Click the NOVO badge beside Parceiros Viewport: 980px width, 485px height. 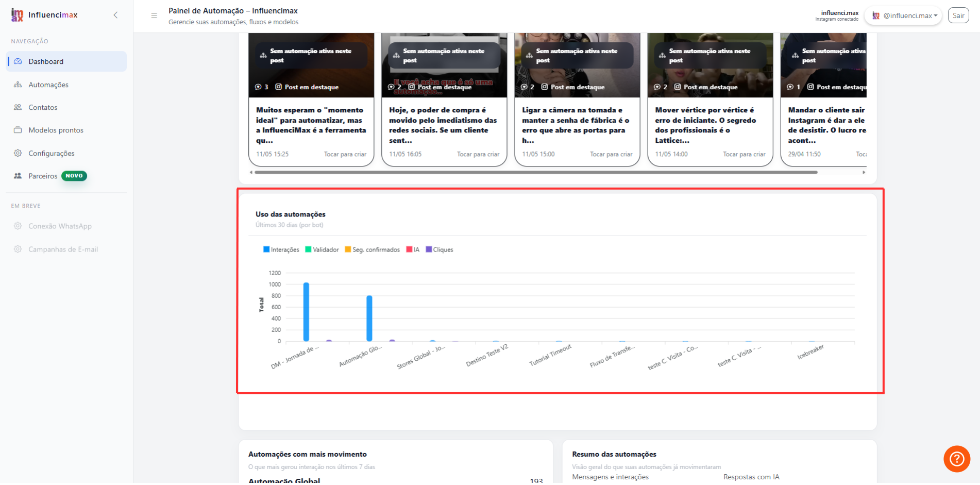point(74,176)
